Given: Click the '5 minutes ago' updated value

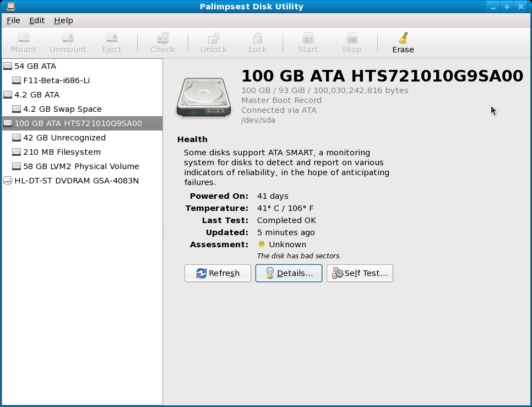Looking at the screenshot, I should pyautogui.click(x=286, y=232).
